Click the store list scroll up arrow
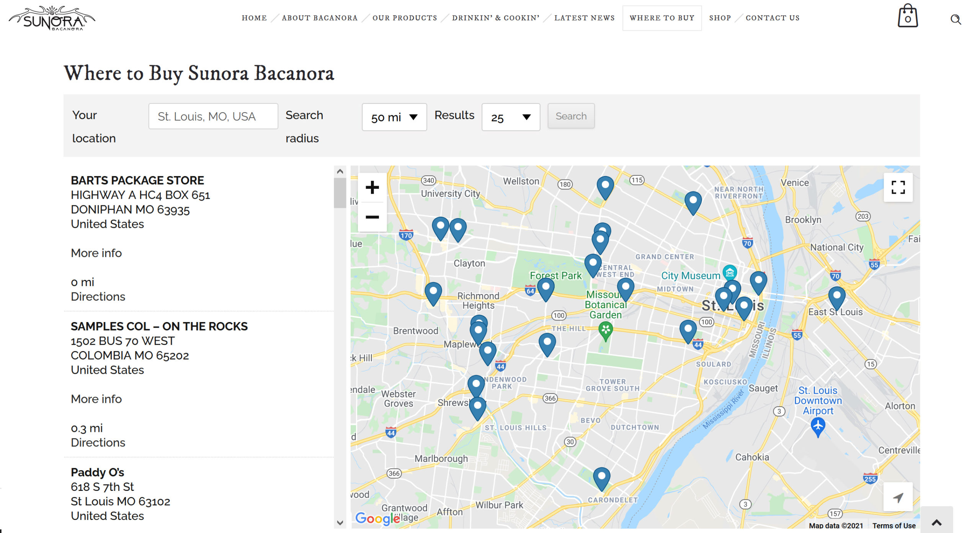The height and width of the screenshot is (533, 980). coord(340,172)
